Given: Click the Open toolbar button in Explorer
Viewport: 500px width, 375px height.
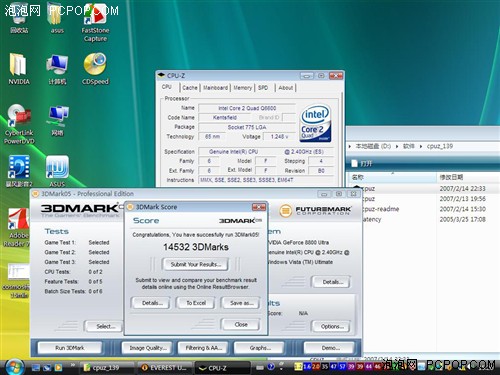Looking at the screenshot, I should (x=362, y=164).
